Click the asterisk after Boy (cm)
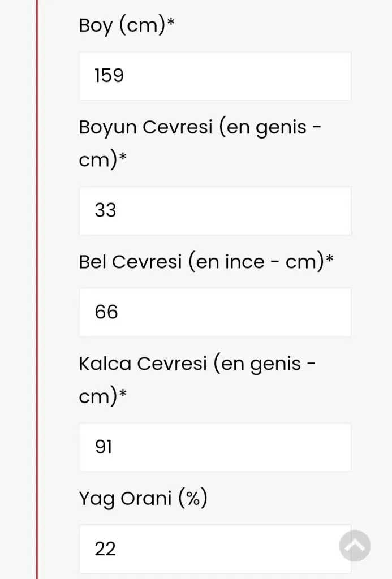The width and height of the screenshot is (392, 579). pyautogui.click(x=171, y=24)
